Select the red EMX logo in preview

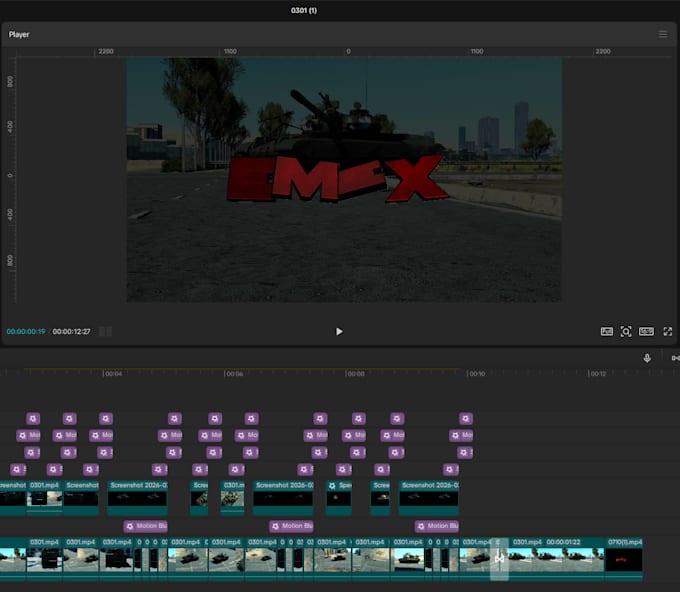[x=338, y=179]
